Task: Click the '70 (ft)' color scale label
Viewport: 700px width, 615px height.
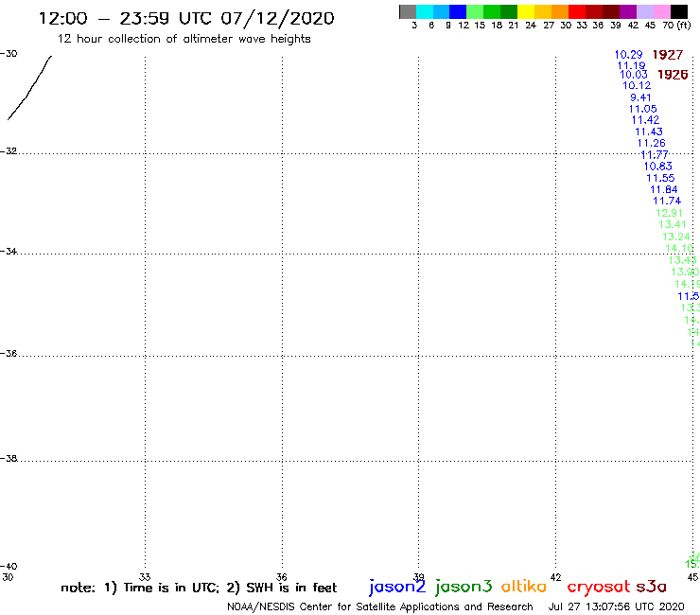Action: click(x=676, y=26)
